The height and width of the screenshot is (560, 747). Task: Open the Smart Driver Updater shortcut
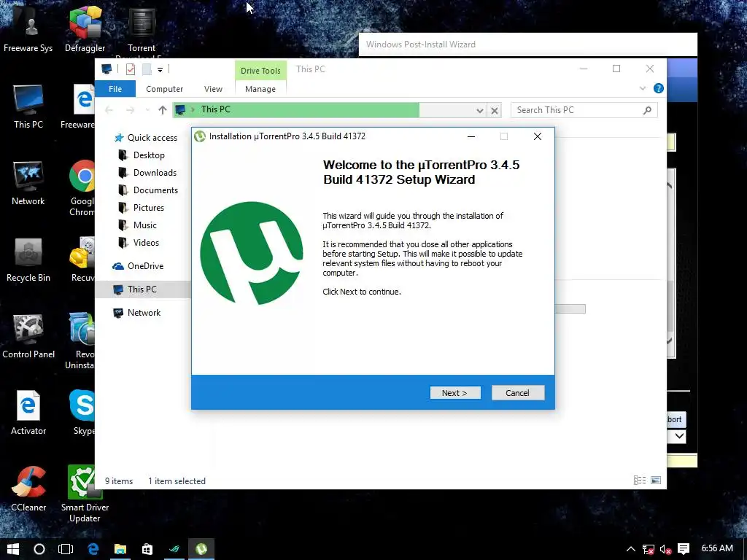tap(85, 494)
